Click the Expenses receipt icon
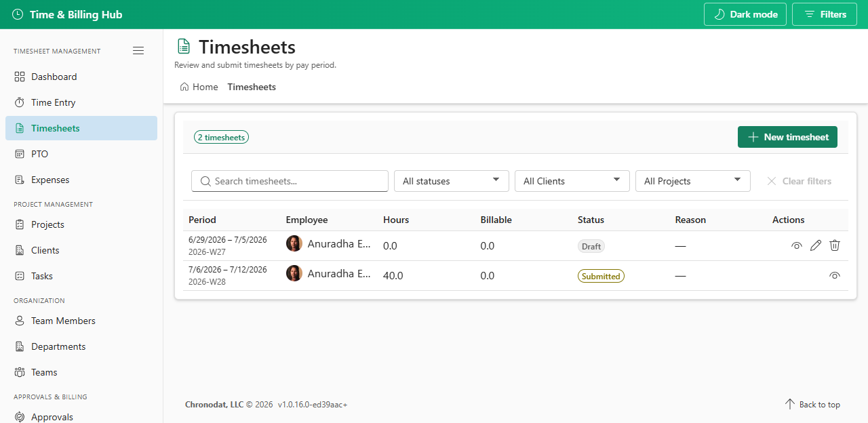Screen dimensions: 868x423 tap(20, 180)
